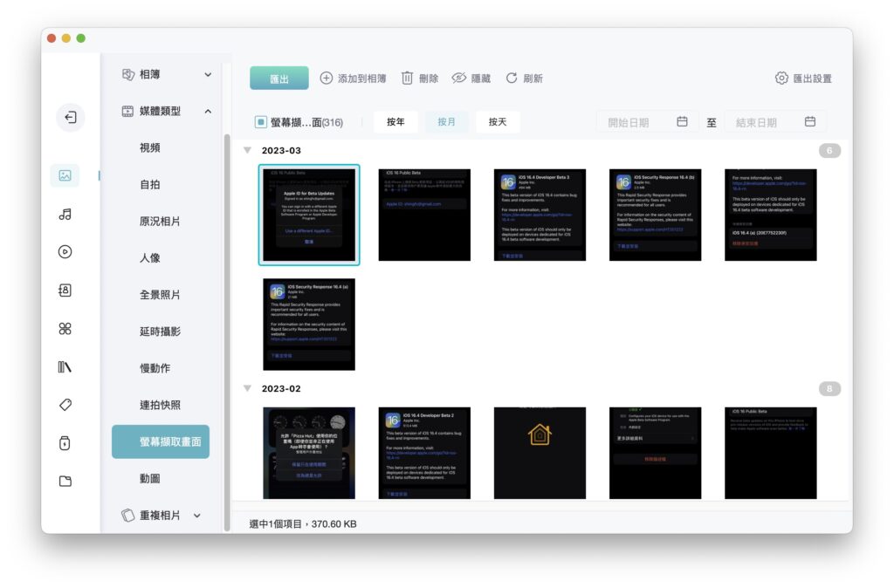Select 全景照片 media type
The height and width of the screenshot is (588, 894).
point(160,295)
